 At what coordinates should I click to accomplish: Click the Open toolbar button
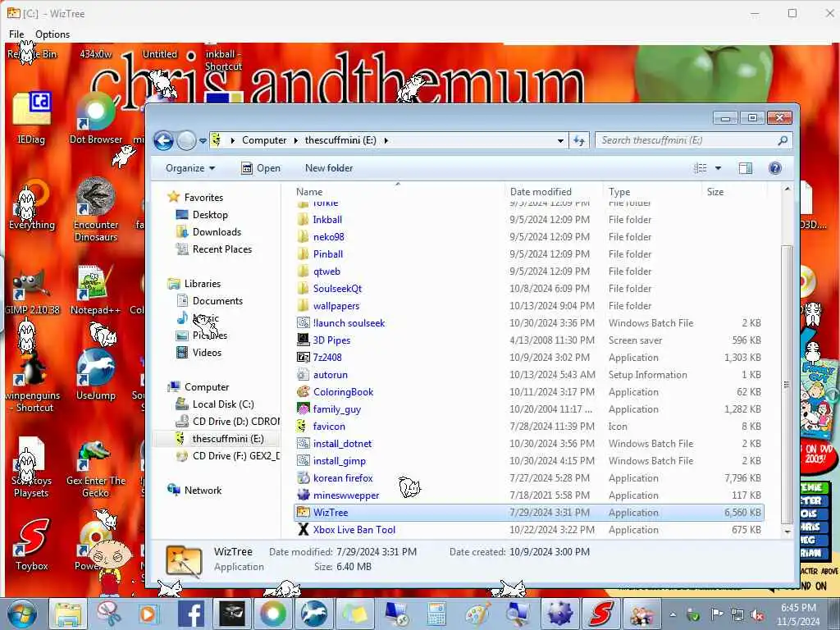click(x=261, y=168)
